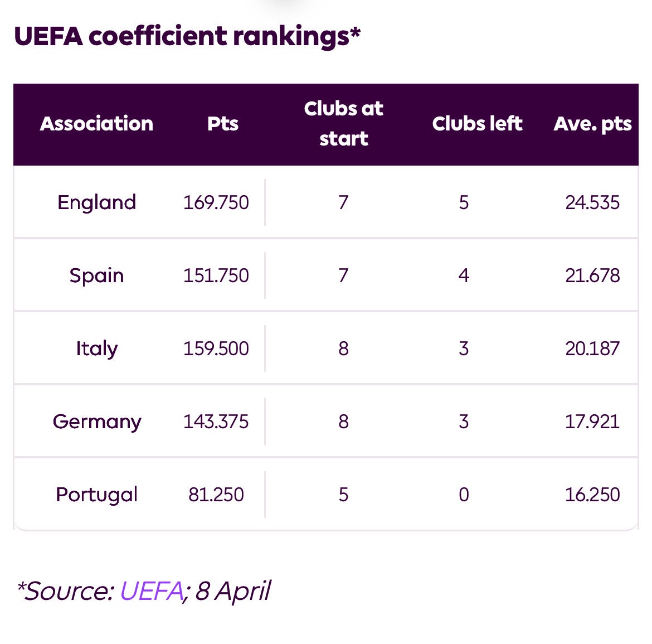Screen dimensions: 652x644
Task: Click the Ave. pts column header
Action: [592, 124]
